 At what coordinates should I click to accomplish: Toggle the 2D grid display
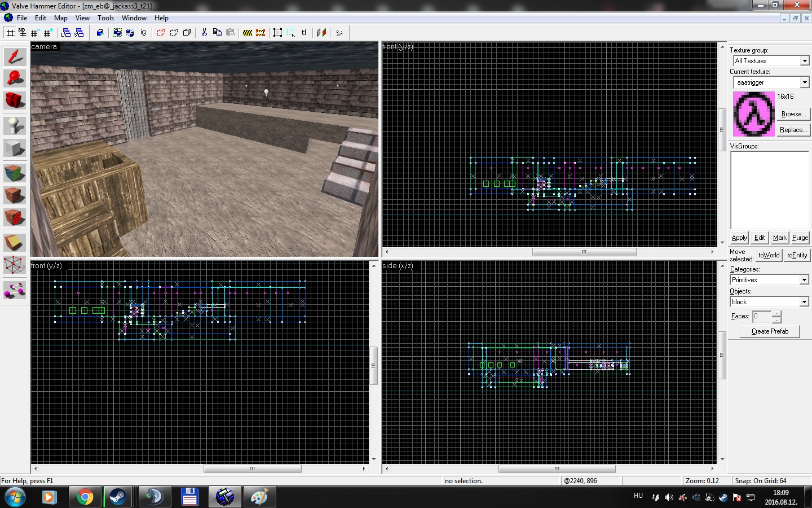10,33
